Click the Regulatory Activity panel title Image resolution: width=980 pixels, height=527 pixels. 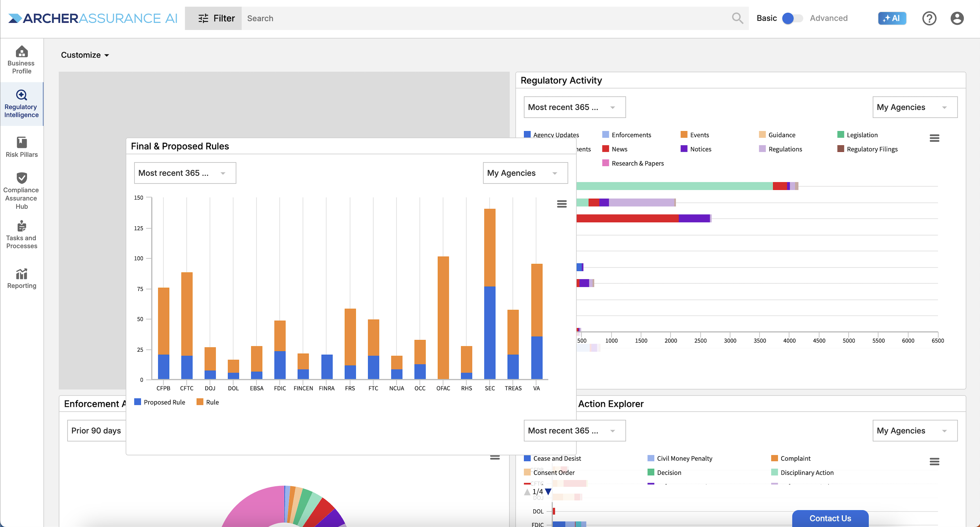point(561,80)
